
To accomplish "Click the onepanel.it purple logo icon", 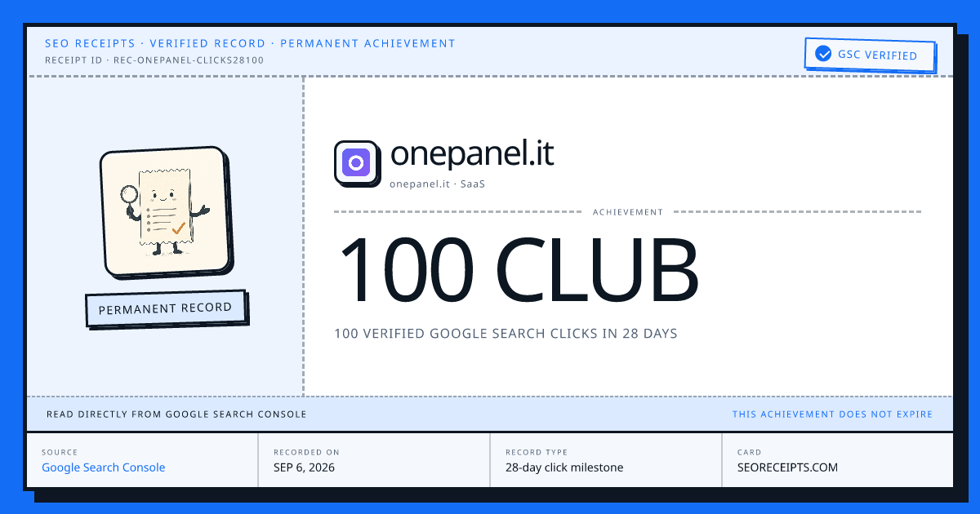I will pyautogui.click(x=355, y=162).
